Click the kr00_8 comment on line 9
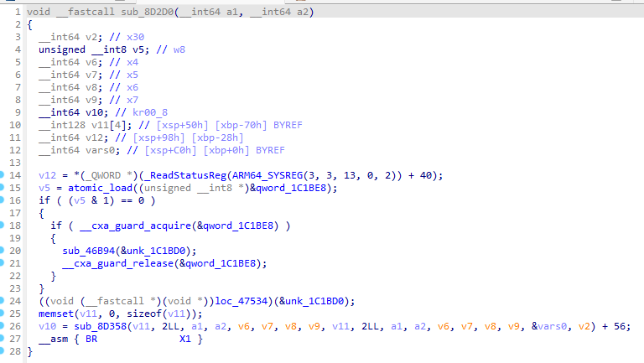The width and height of the screenshot is (644, 363). [x=150, y=112]
